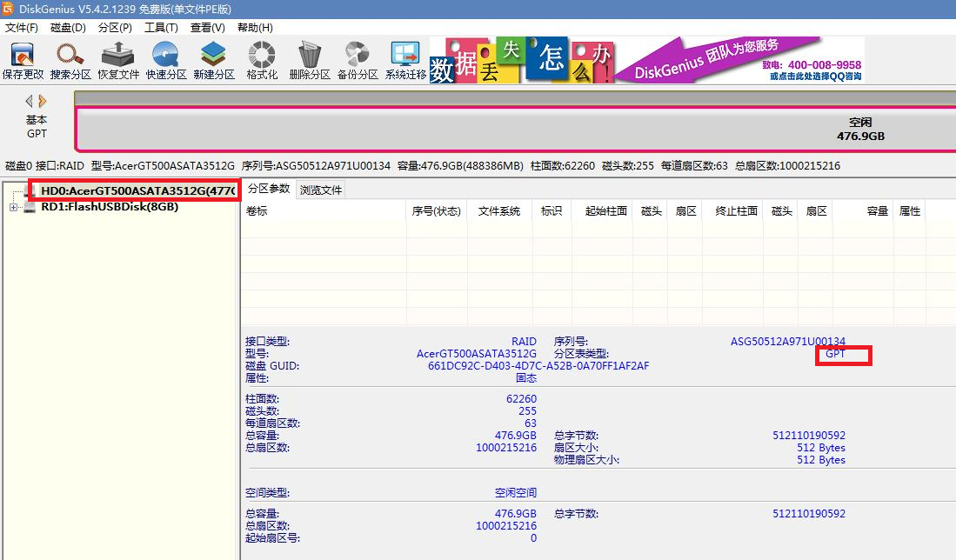The image size is (956, 560).
Task: Click the 格式化 format icon
Action: 262,61
